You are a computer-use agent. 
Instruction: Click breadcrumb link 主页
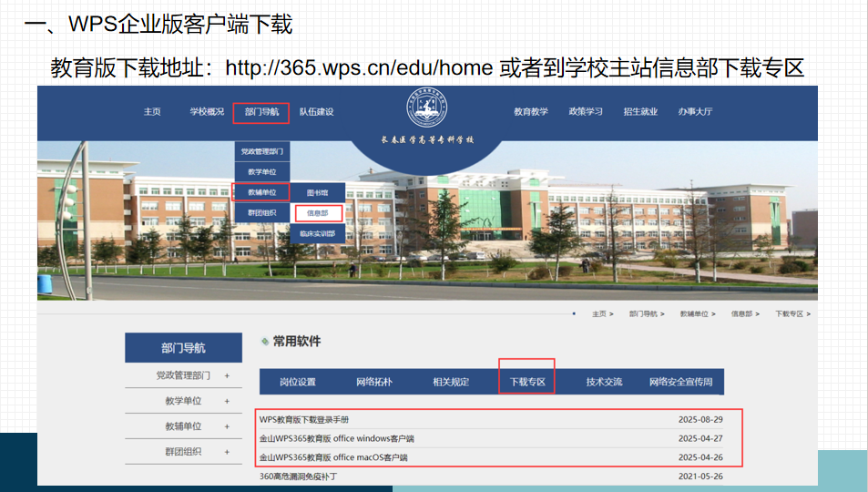click(599, 314)
